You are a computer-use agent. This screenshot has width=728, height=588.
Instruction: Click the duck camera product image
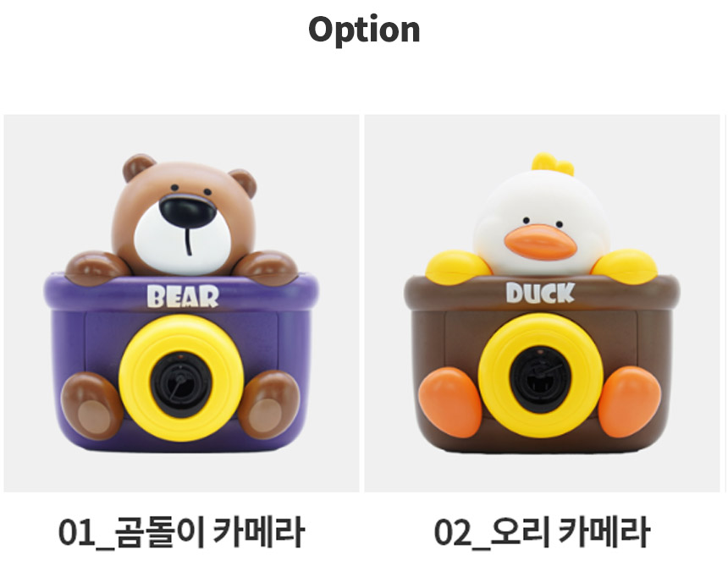(x=542, y=303)
